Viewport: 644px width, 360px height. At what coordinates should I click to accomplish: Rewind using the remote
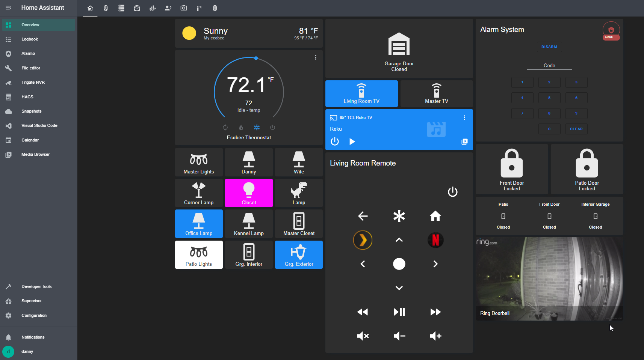click(x=363, y=312)
